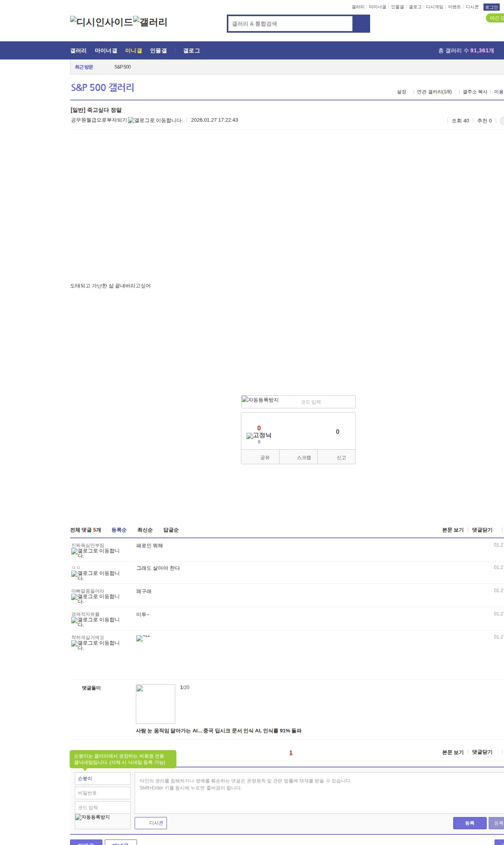Open 인물갤 in the blue navigation bar
Screen dimensions: 504x845
(x=158, y=51)
